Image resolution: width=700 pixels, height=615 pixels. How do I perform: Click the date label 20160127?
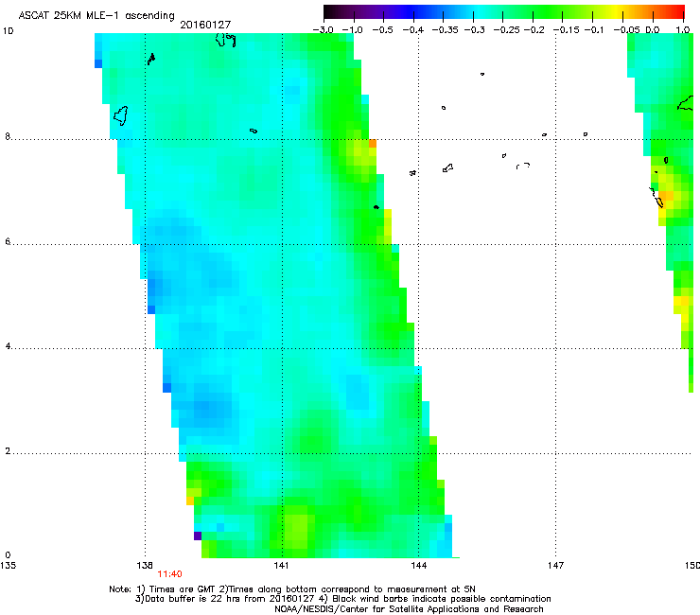point(205,25)
